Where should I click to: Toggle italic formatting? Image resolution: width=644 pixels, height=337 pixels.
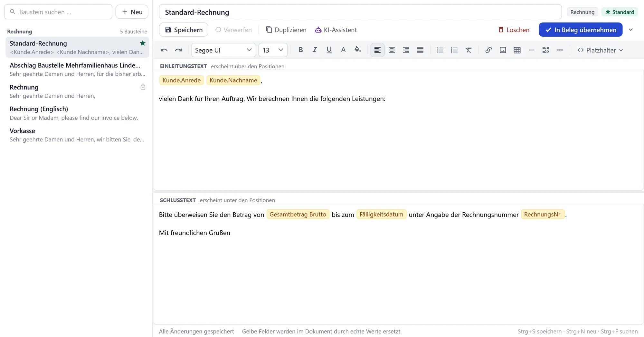point(315,50)
